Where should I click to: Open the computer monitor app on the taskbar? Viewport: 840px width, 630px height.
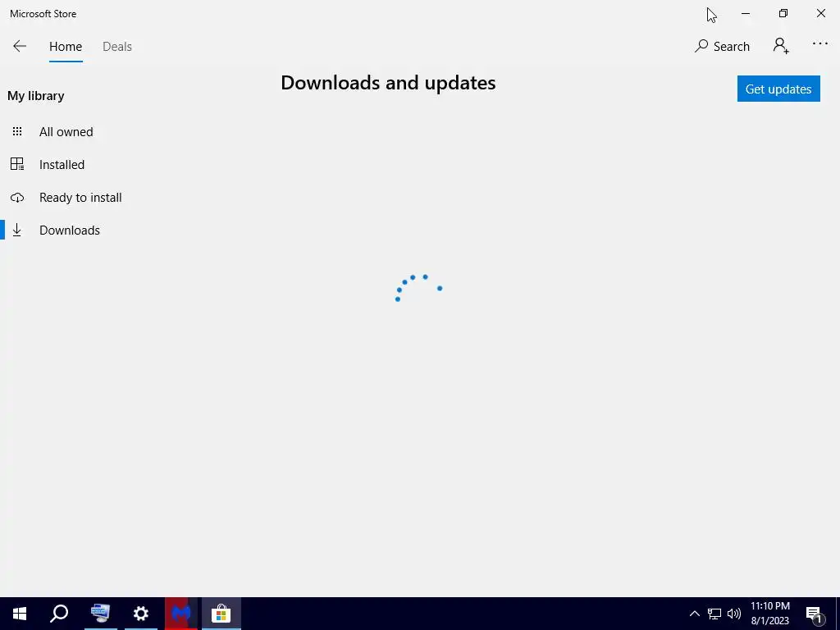100,614
